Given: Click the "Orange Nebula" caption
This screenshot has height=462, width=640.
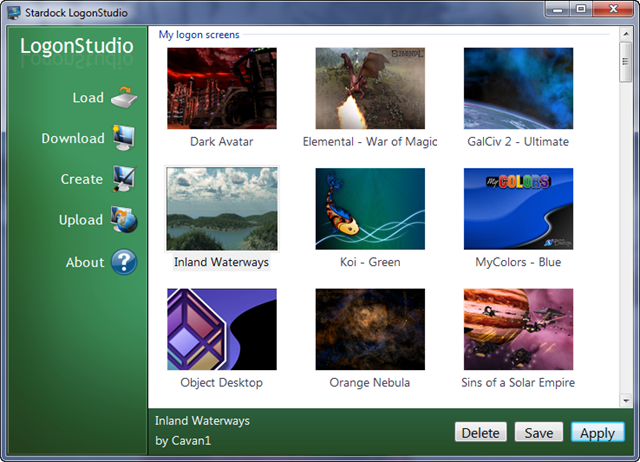Looking at the screenshot, I should 370,382.
